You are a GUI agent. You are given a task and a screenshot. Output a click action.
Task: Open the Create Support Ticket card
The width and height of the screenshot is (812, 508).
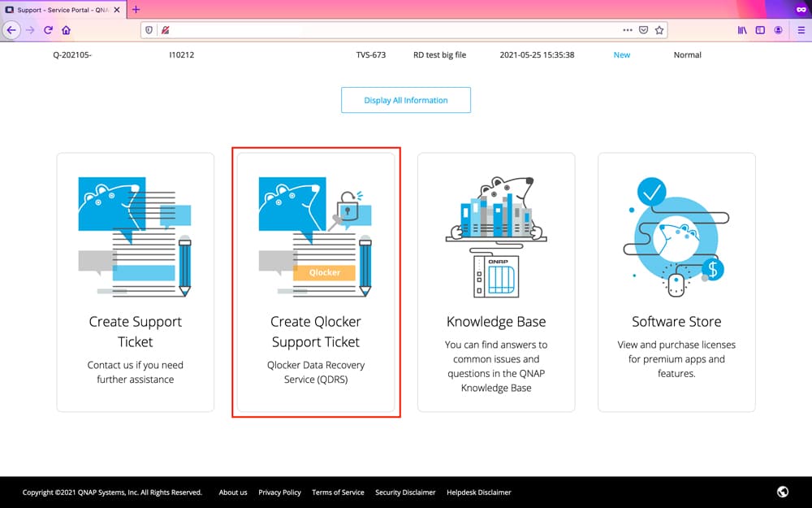coord(135,283)
